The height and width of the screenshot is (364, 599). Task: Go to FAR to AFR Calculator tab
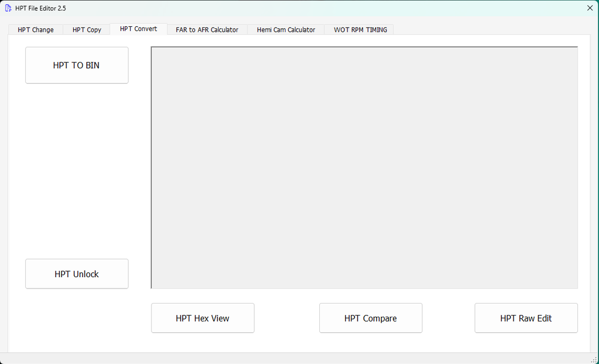(207, 30)
